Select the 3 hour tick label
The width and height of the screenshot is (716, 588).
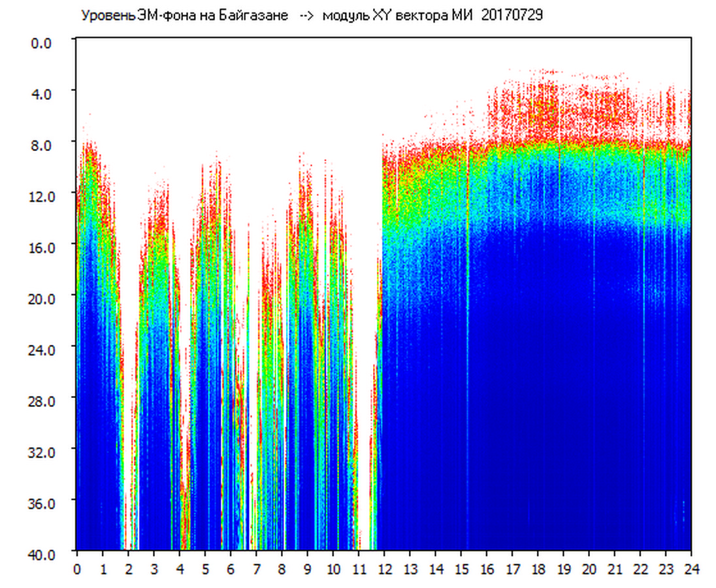click(154, 568)
